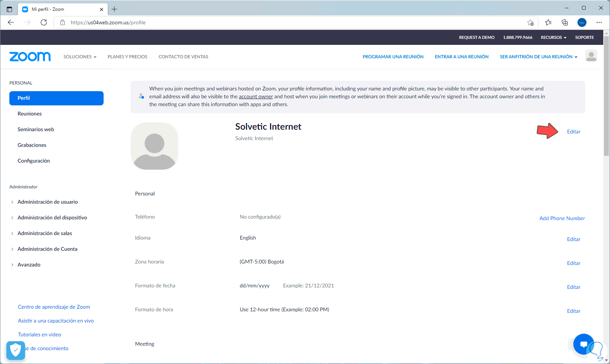Click Programar una reunión link
This screenshot has width=610, height=364.
[x=393, y=57]
